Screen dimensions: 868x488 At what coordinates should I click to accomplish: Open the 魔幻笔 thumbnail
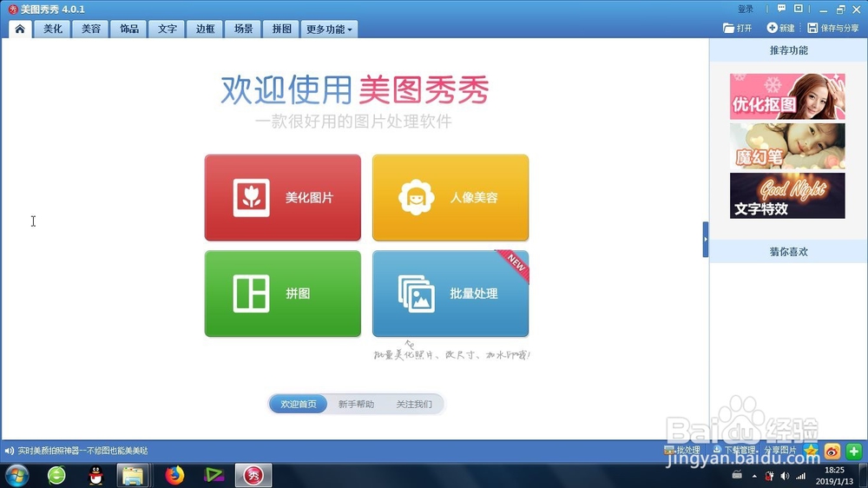(x=787, y=146)
